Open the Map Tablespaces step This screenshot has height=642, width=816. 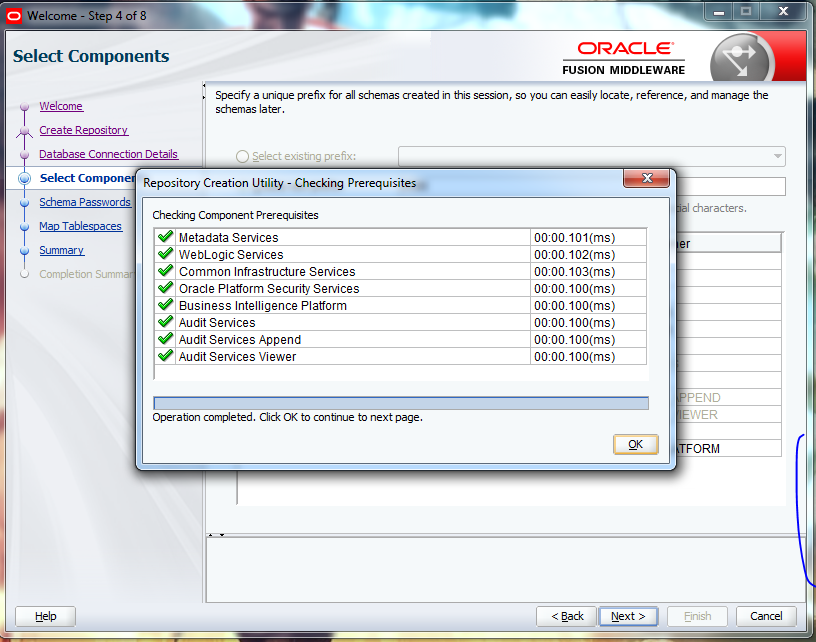[80, 226]
